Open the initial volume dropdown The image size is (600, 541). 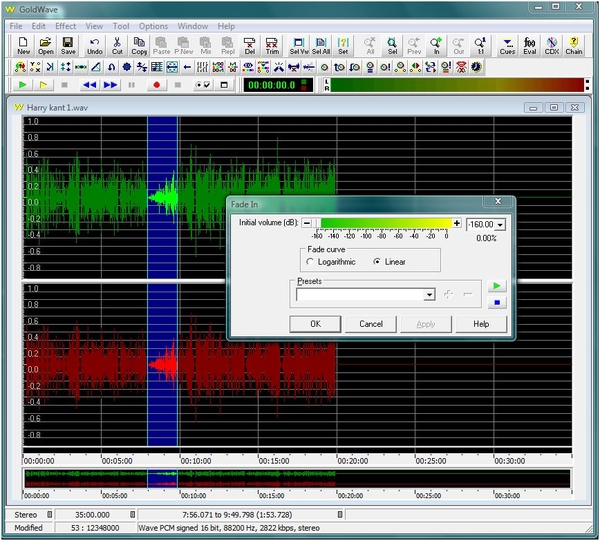point(500,225)
